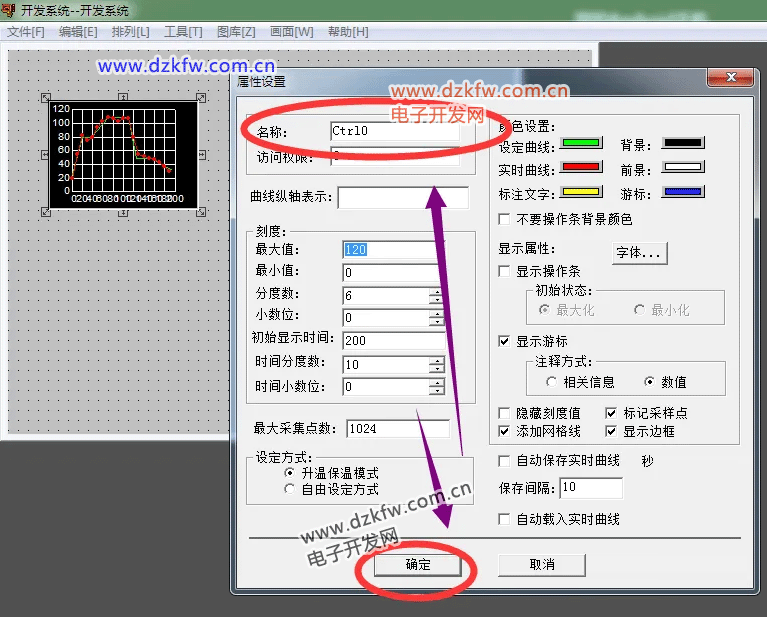767x617 pixels.
Task: Select the 自由设定方式 radio button
Action: coord(291,490)
